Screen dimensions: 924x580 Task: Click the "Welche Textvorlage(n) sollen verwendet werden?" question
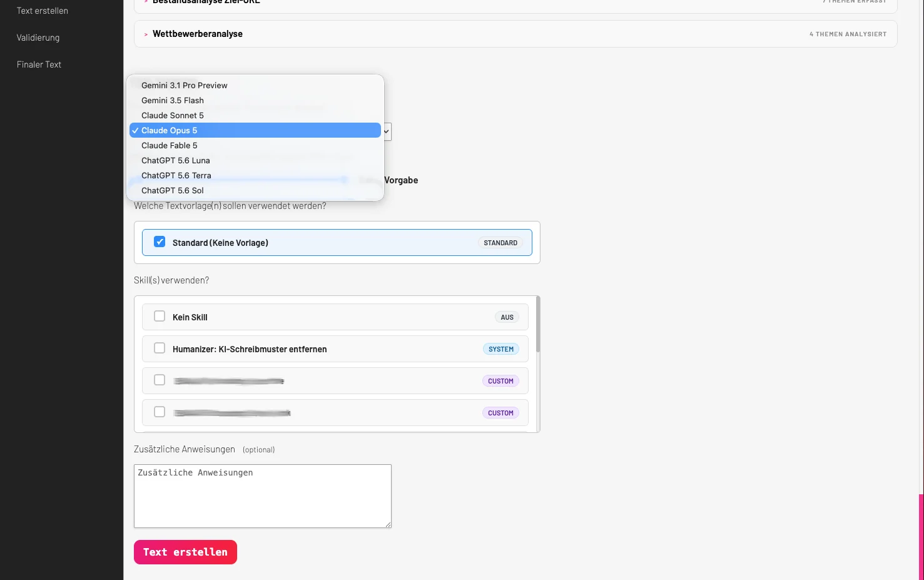tap(230, 206)
